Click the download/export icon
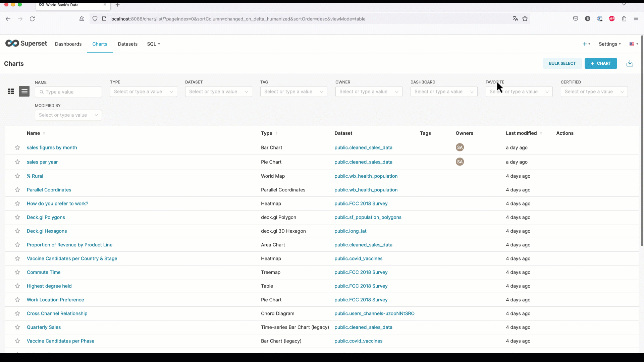Screen dimensions: 644x362 point(630,63)
